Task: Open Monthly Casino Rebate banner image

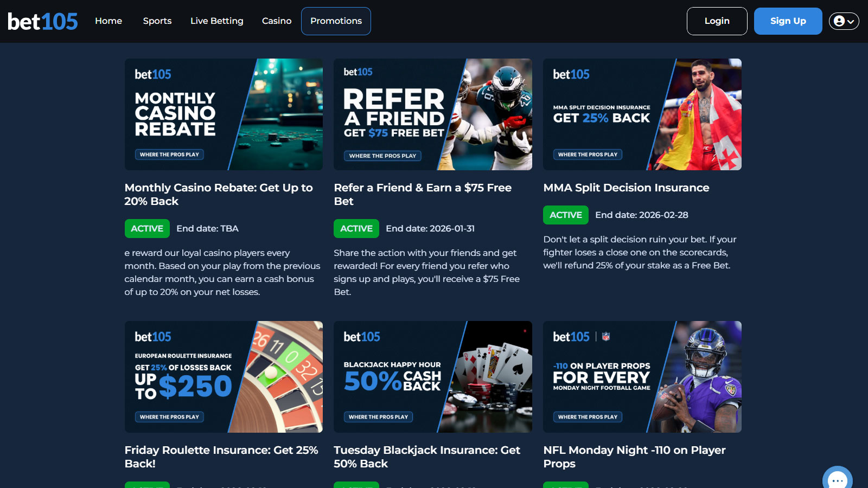Action: pos(224,114)
